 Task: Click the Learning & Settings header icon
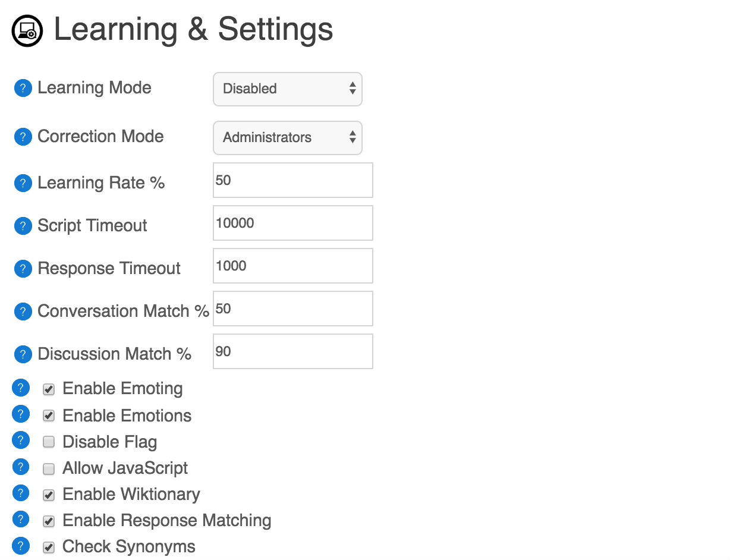pyautogui.click(x=27, y=31)
